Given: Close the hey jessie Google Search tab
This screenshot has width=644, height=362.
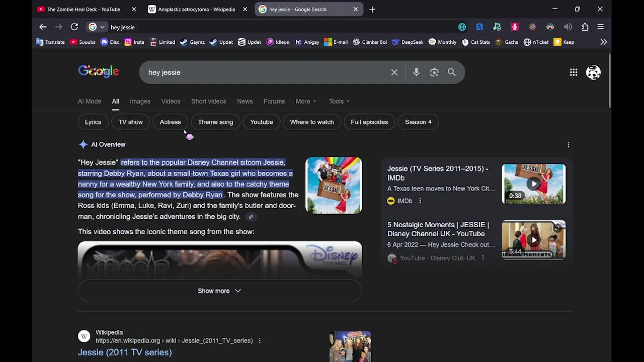Looking at the screenshot, I should [356, 9].
